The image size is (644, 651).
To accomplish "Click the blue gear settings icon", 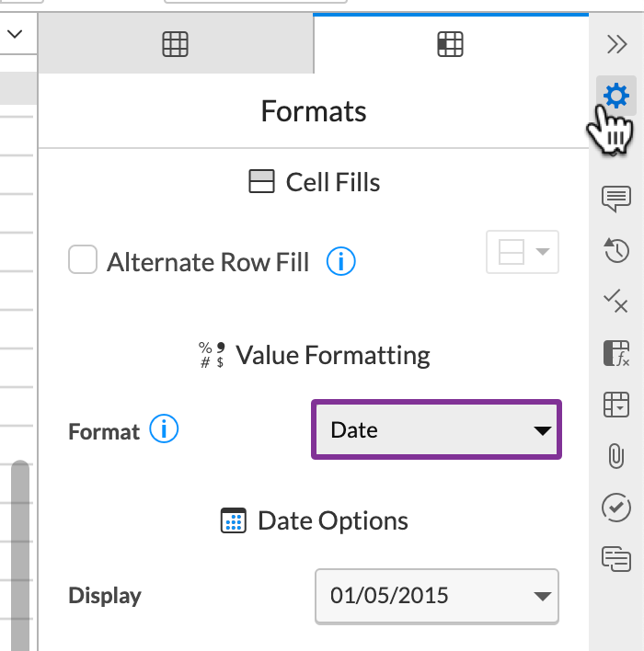I will coord(615,96).
